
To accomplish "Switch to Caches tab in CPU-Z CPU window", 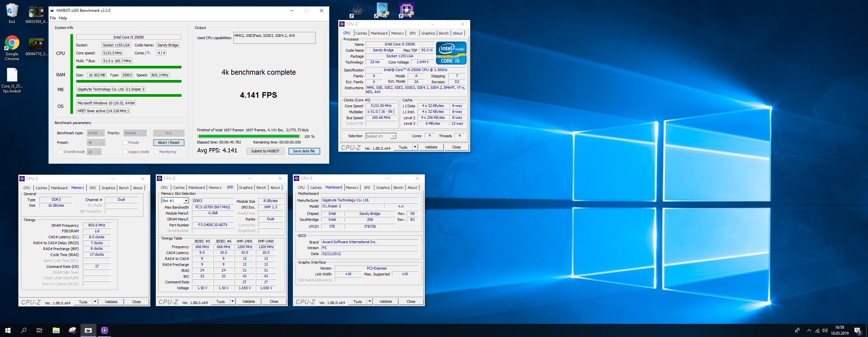I will coord(361,33).
